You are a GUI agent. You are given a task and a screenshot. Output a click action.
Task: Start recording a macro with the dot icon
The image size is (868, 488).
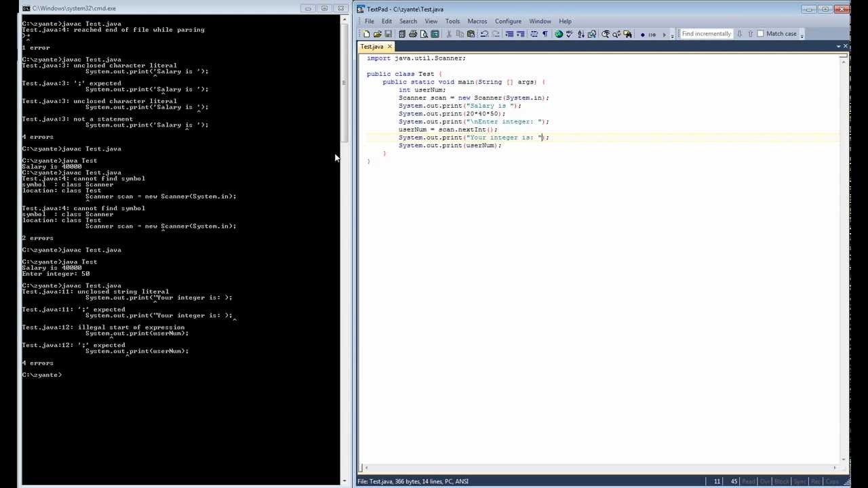(642, 34)
